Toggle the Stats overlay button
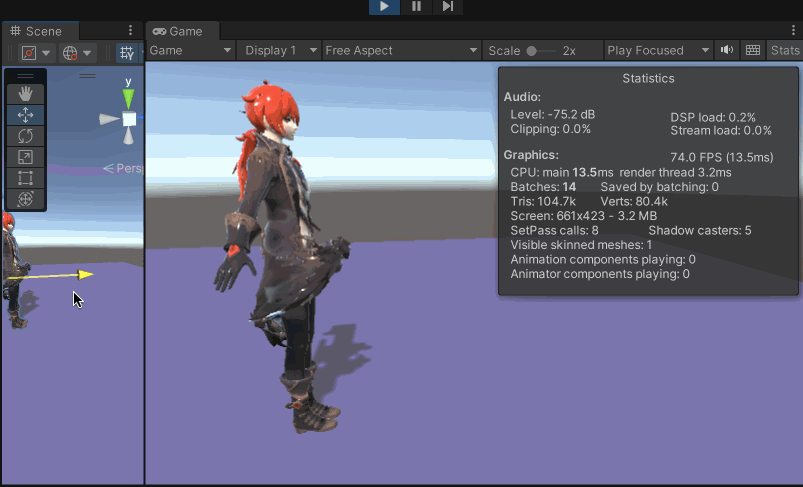Image resolution: width=803 pixels, height=487 pixels. click(785, 50)
